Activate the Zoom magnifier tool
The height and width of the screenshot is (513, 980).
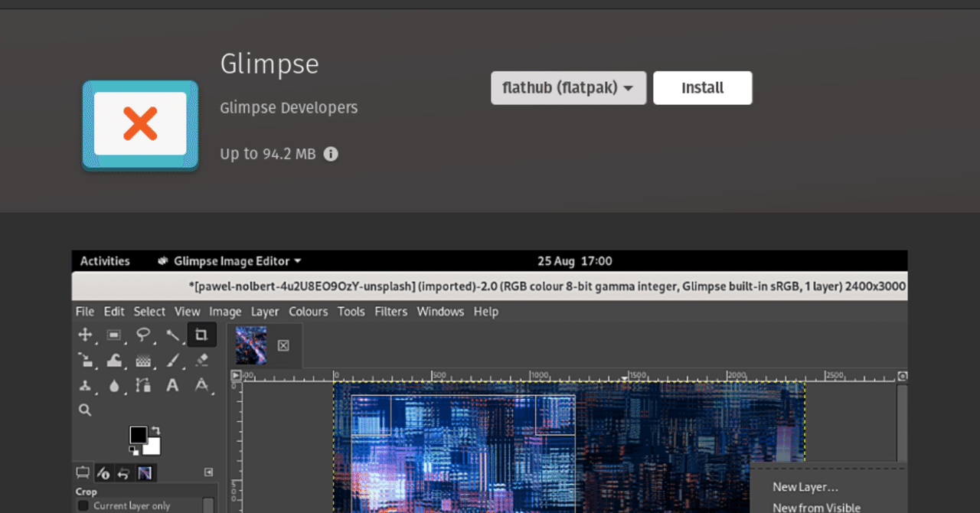85,410
